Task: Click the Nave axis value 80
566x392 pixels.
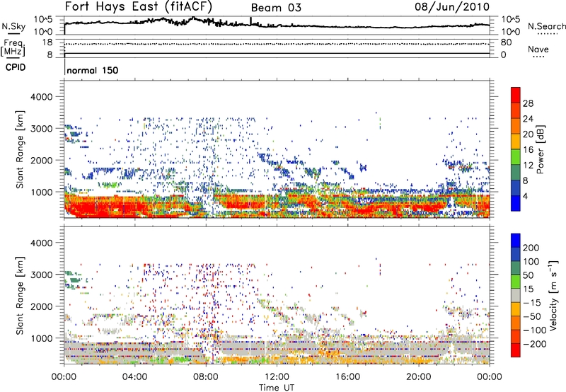Action: pos(506,42)
